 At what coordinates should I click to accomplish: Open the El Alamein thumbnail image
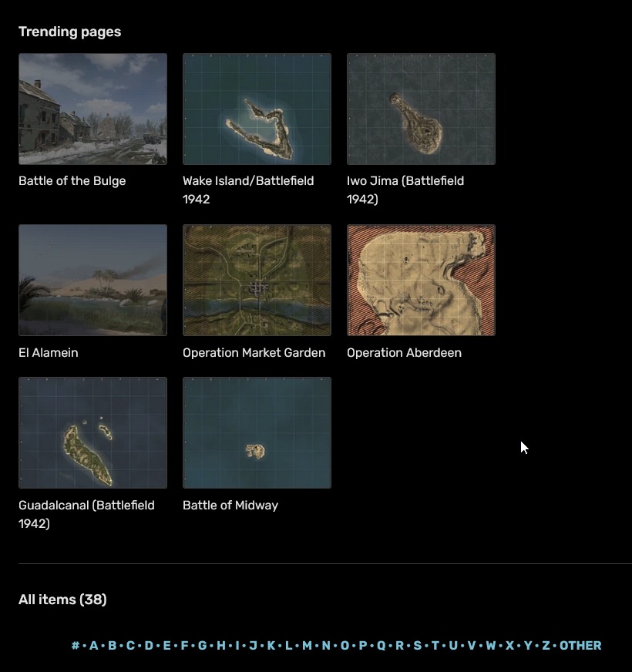(x=92, y=280)
